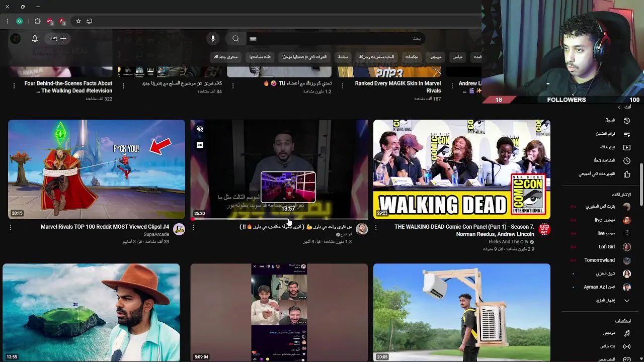Play the 5:09:04 live stream thumbnail
The image size is (644, 362).
pyautogui.click(x=279, y=313)
